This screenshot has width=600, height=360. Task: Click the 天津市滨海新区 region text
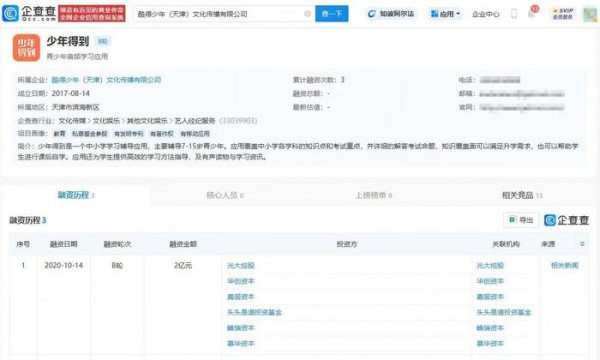(x=75, y=107)
